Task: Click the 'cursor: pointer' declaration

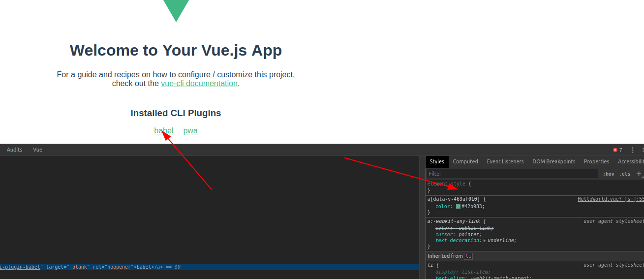Action: 459,234
